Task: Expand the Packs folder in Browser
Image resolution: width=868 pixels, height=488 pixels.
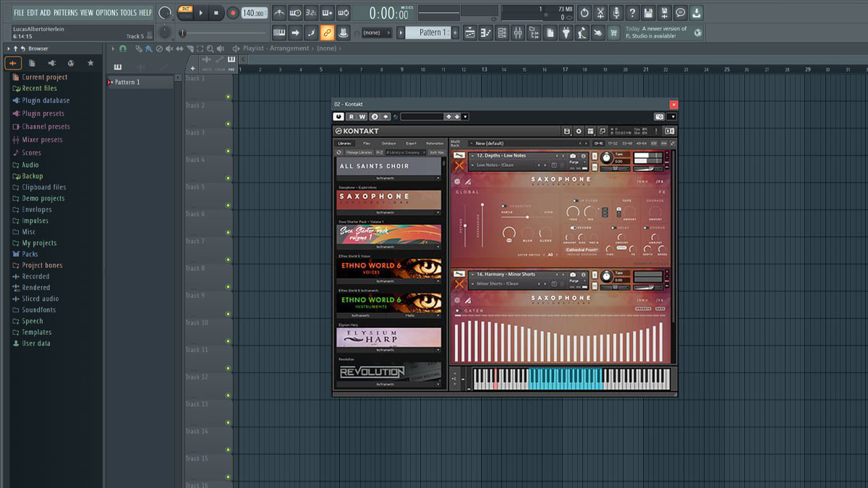Action: (30, 254)
